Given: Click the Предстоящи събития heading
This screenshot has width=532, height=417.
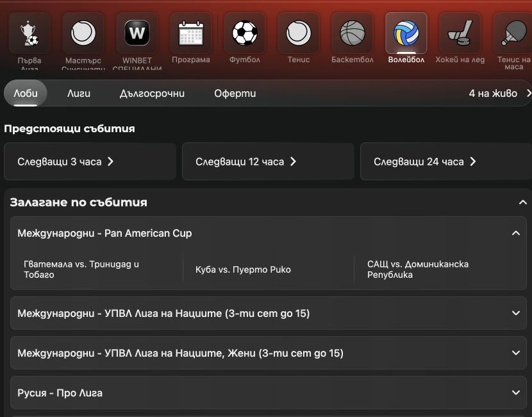Looking at the screenshot, I should click(70, 129).
